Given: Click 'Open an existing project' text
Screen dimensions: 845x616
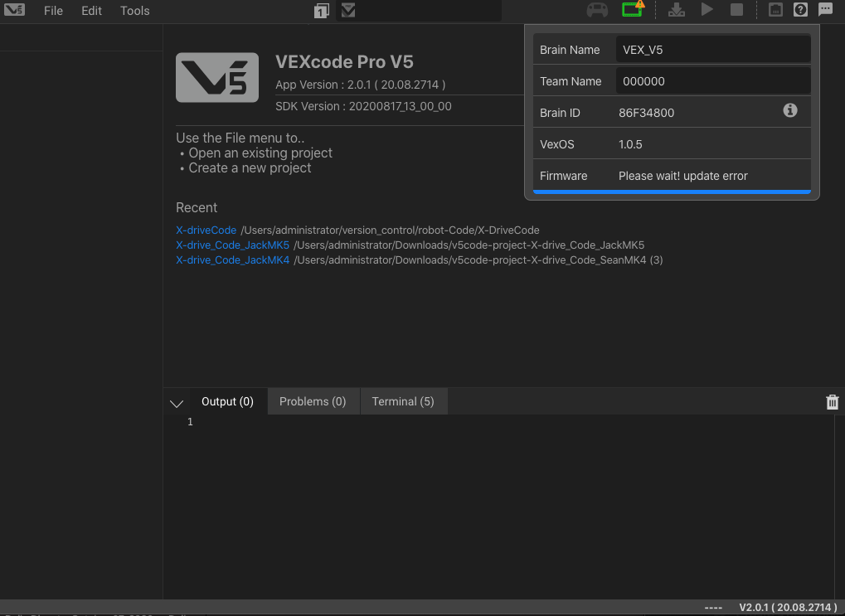Looking at the screenshot, I should pyautogui.click(x=260, y=153).
